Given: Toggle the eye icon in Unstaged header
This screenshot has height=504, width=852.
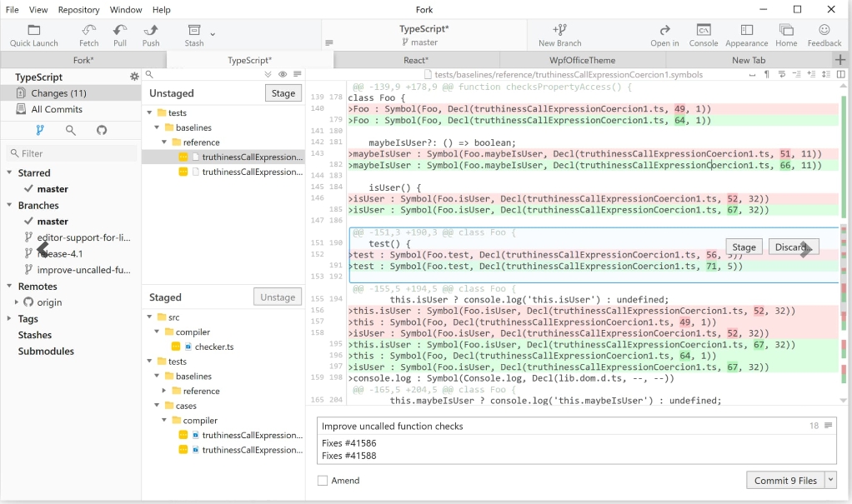Looking at the screenshot, I should coord(283,75).
